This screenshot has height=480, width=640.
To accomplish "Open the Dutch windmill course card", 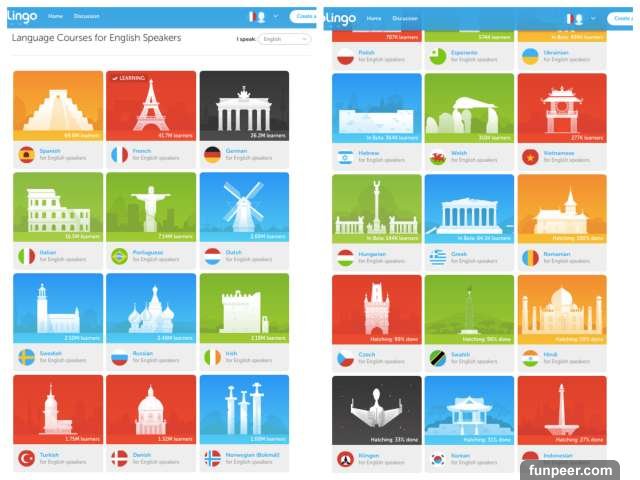I will coord(244,207).
